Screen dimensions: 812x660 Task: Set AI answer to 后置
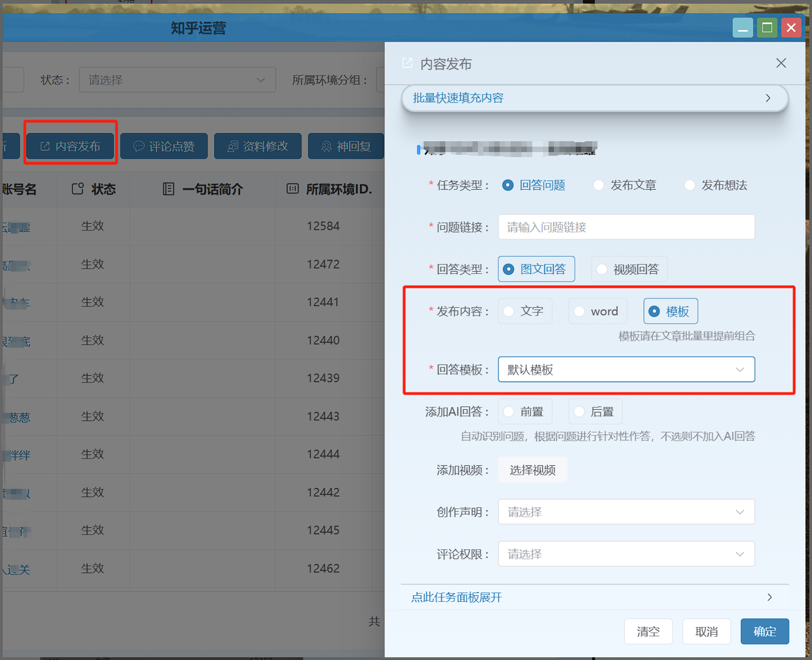[595, 411]
